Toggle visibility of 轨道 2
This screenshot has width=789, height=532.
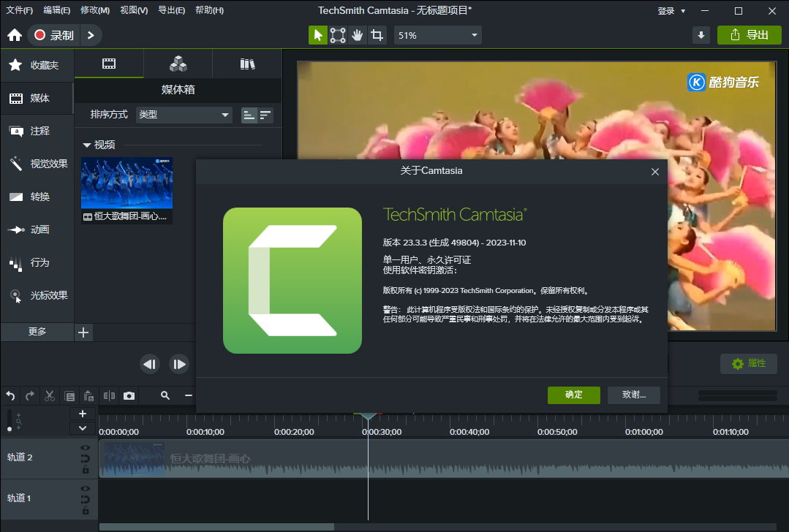[86, 447]
